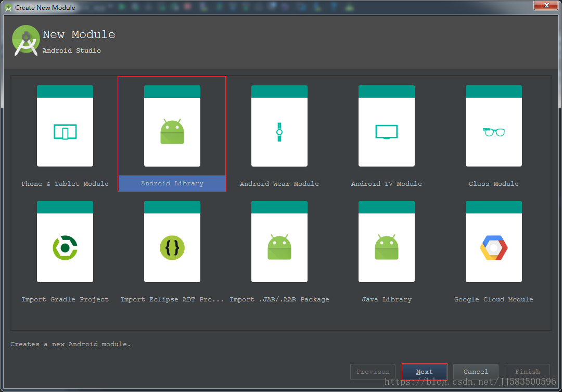
Task: Click the small title bar Android Studio icon
Action: tap(8, 7)
